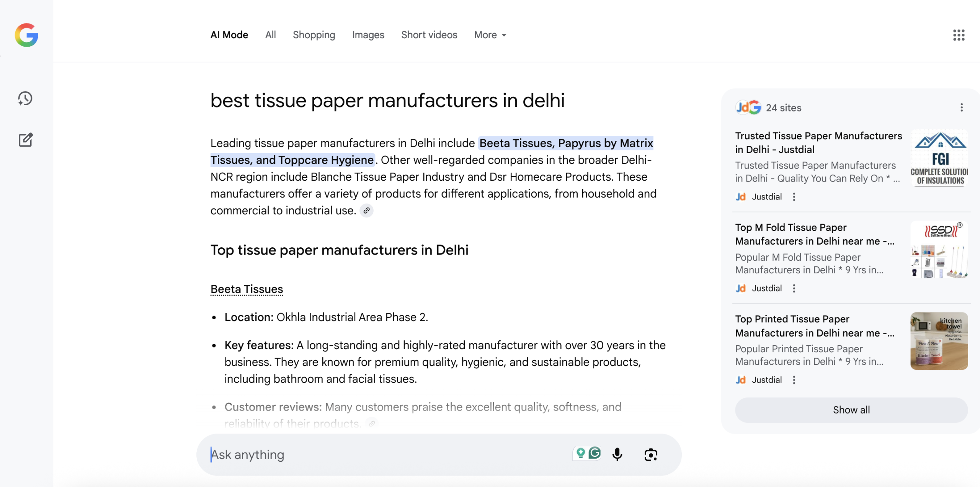Open options for Trusted Tissue Paper Justdial result

point(794,197)
